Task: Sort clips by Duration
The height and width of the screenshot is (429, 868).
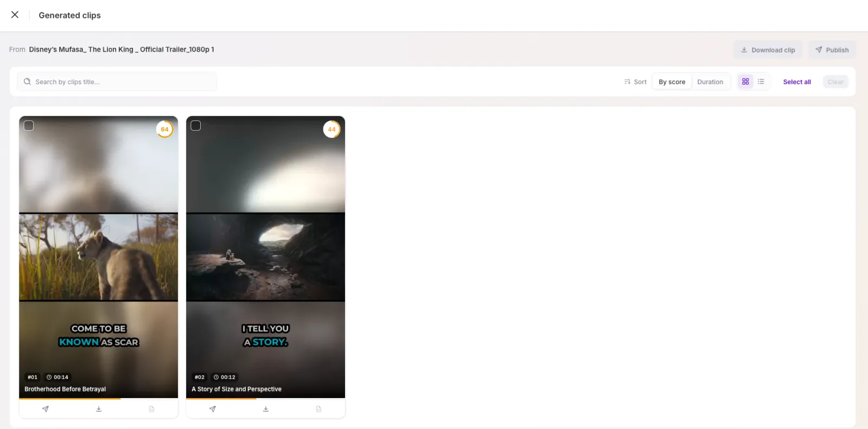Action: pos(710,82)
